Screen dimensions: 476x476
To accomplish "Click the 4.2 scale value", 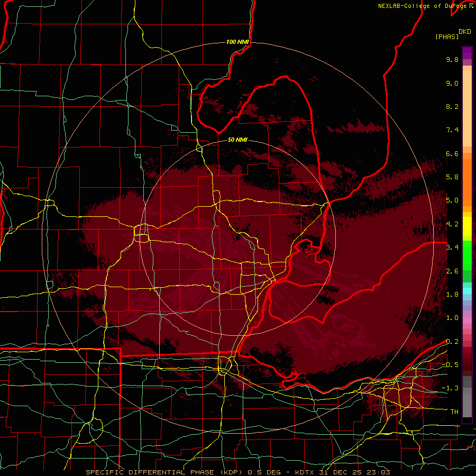I will pos(452,224).
